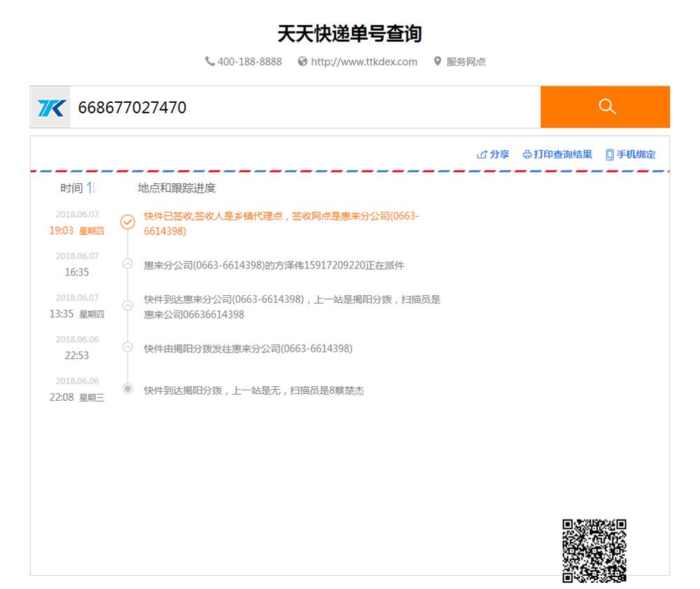Click the 22:53 dispatch step marker icon
The width and height of the screenshot is (700, 589).
[x=127, y=347]
